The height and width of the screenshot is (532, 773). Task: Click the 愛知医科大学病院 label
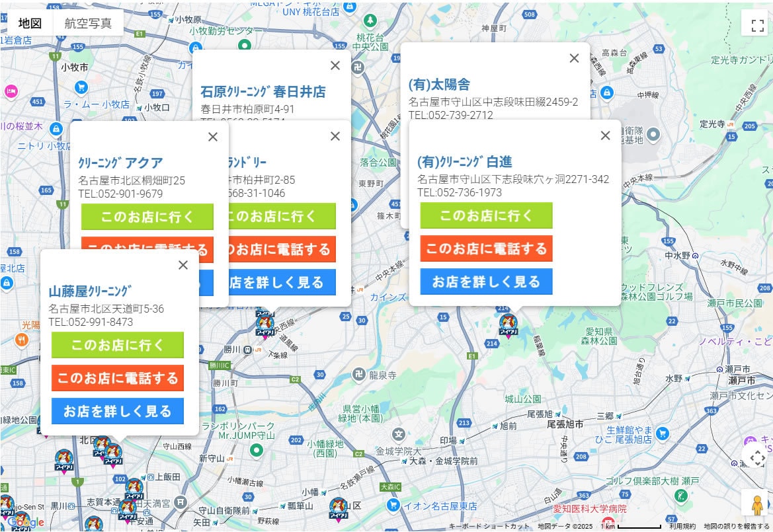pos(589,508)
